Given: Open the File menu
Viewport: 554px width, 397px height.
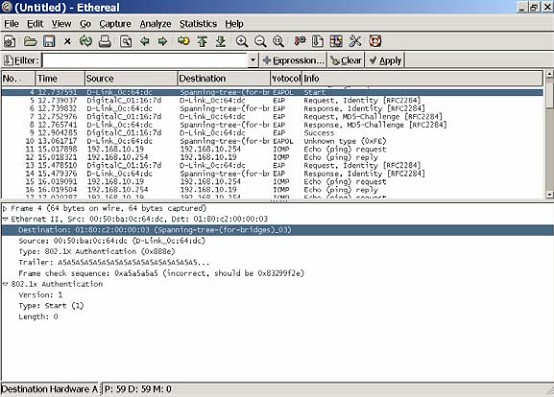Looking at the screenshot, I should [11, 24].
